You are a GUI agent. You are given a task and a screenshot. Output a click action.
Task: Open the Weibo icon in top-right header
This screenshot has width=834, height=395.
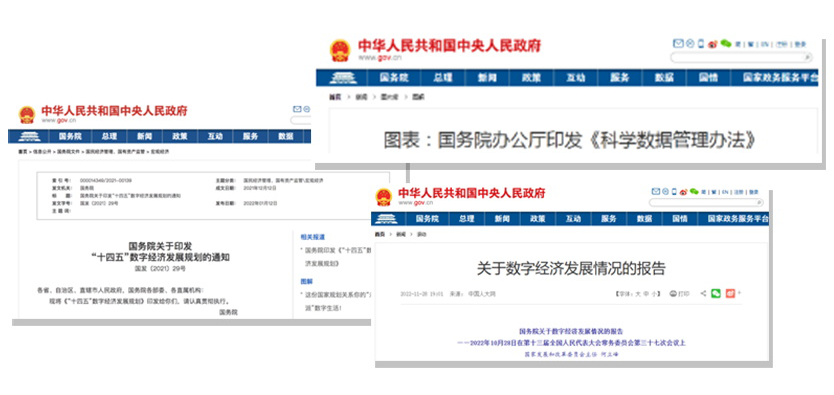[x=713, y=44]
